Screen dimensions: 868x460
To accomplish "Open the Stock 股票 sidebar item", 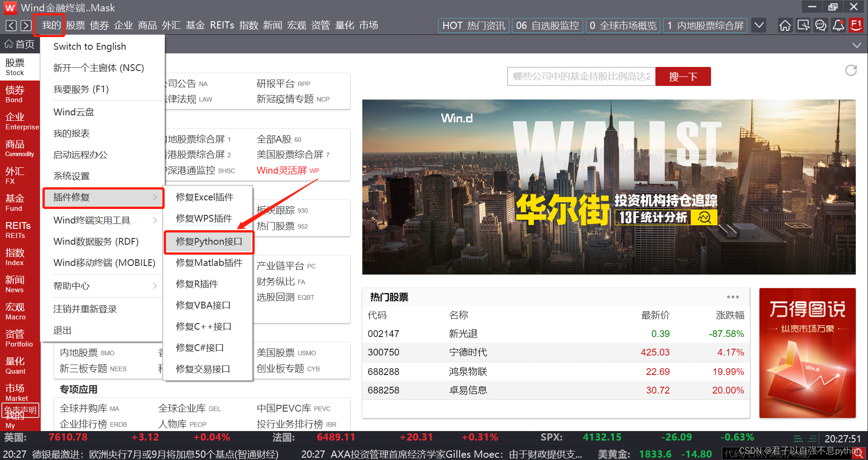I will pos(20,67).
